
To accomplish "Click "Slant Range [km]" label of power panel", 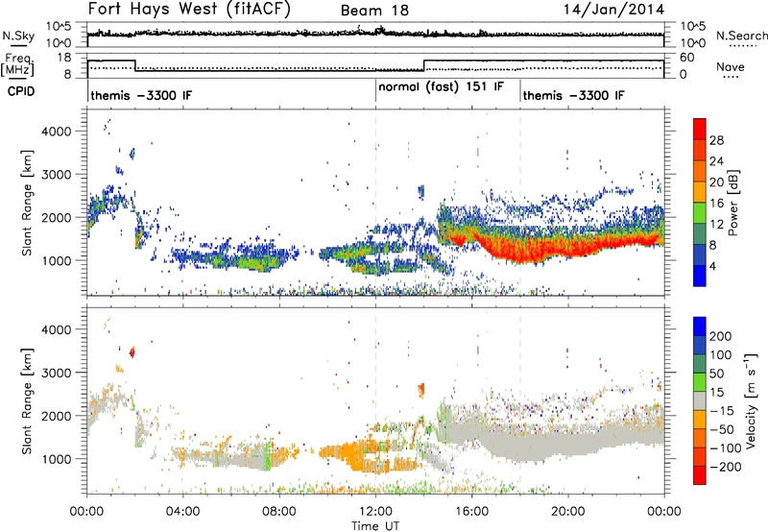I will [27, 203].
